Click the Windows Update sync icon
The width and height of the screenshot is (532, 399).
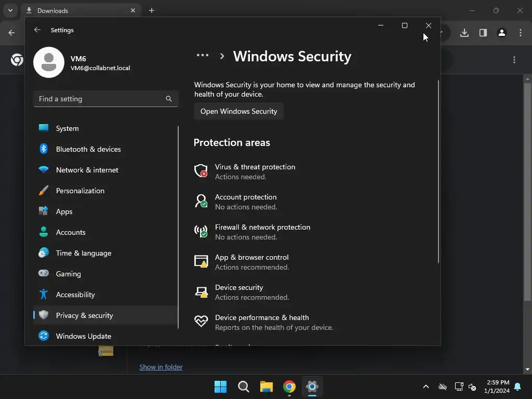(x=44, y=336)
